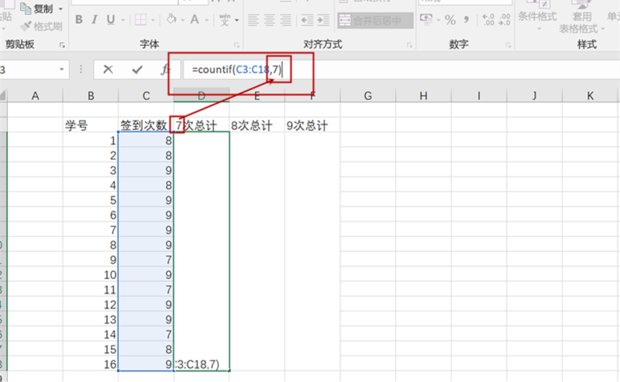Select column G header
This screenshot has width=620, height=382.
(368, 96)
